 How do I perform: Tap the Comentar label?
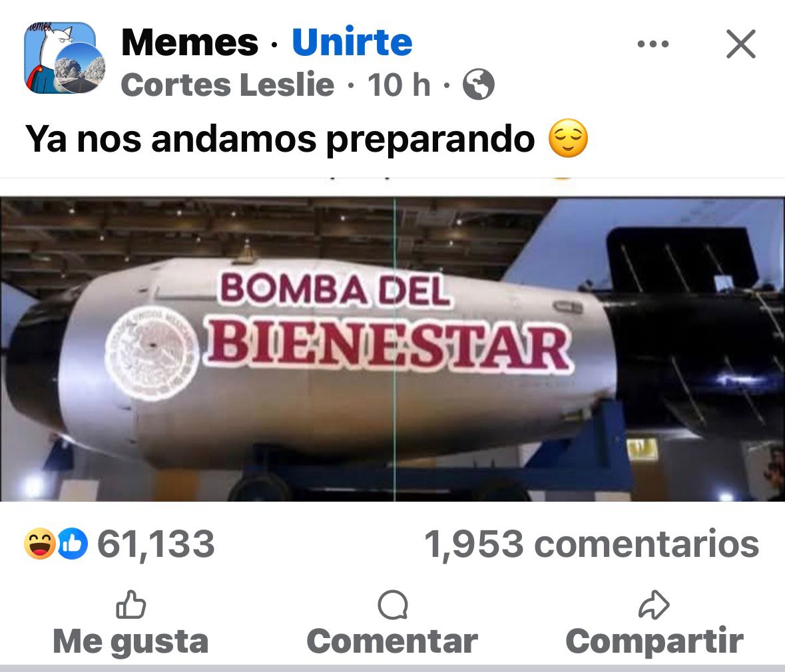393,641
